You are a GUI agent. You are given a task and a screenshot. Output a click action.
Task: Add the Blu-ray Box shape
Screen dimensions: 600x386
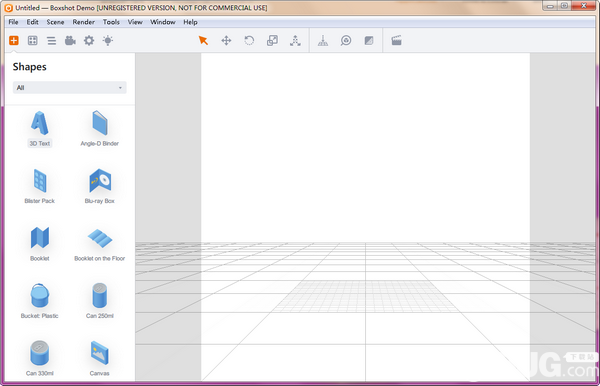[x=99, y=186]
